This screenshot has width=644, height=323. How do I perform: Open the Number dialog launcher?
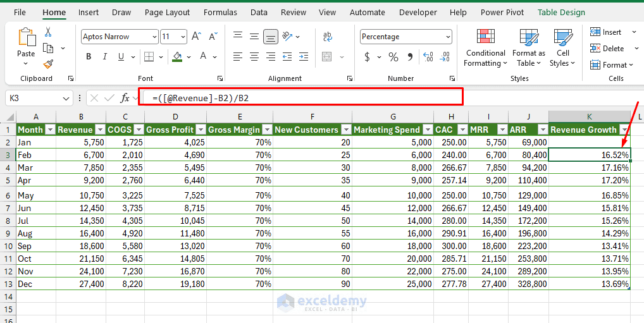[452, 78]
